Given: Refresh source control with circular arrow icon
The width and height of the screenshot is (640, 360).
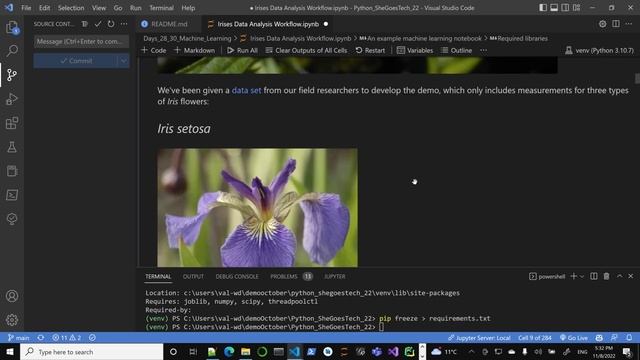Looking at the screenshot, I should pyautogui.click(x=111, y=24).
